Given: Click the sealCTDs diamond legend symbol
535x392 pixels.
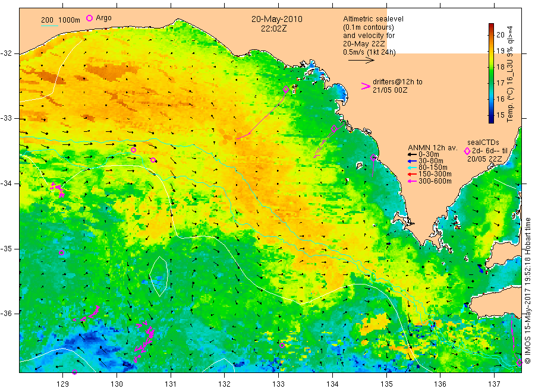Looking at the screenshot, I should (x=467, y=151).
